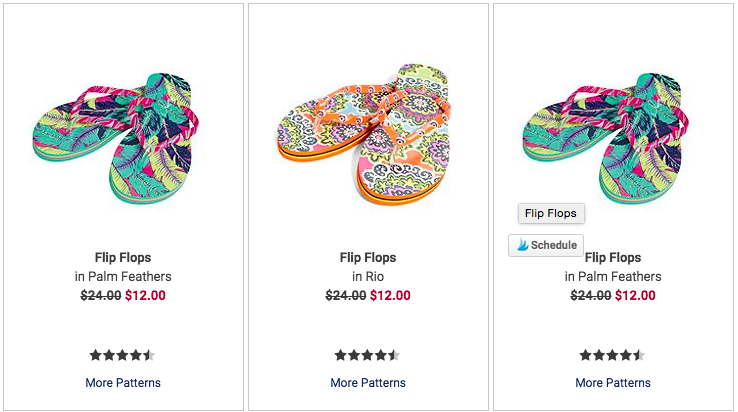Click the star rating in the first card
The height and width of the screenshot is (412, 738).
(x=122, y=355)
